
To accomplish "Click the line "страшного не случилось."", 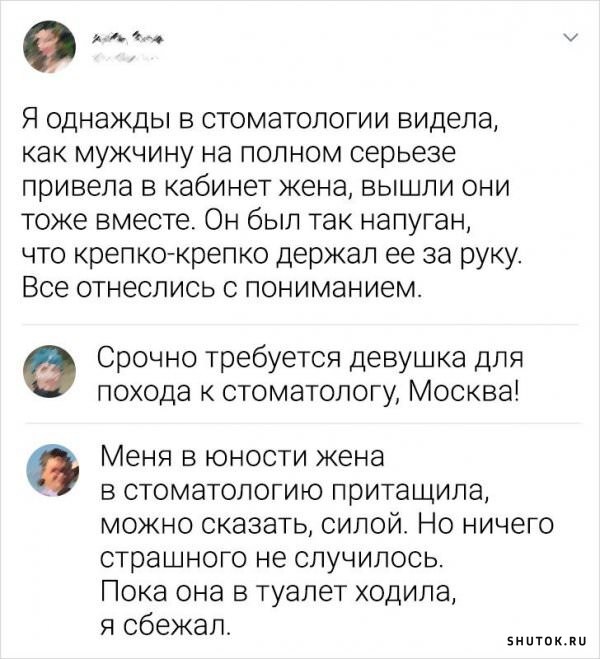I will pyautogui.click(x=273, y=558).
